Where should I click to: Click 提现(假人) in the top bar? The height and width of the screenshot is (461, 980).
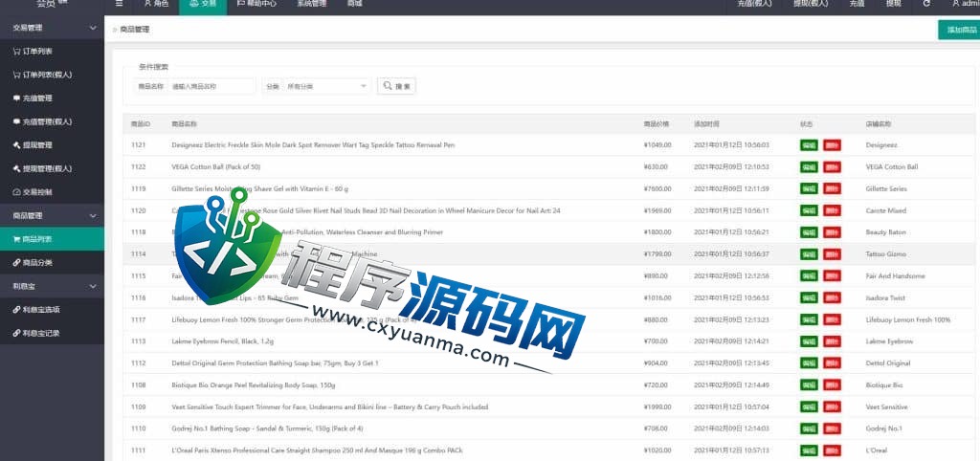[x=811, y=5]
